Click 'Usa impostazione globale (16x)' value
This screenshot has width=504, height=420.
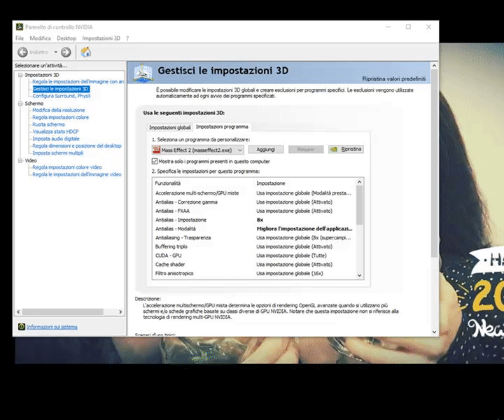(x=290, y=274)
